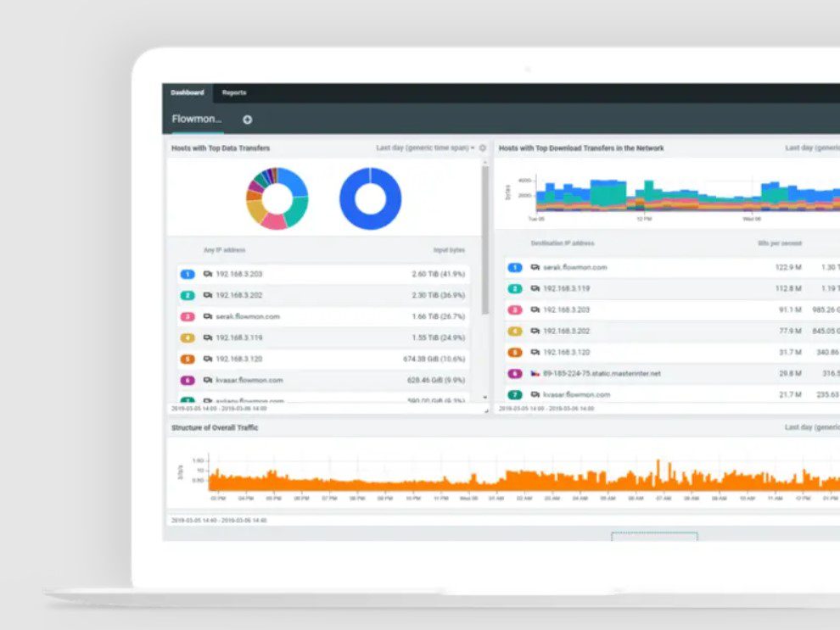Open time span dropdown in Download Transfers widget
This screenshot has height=630, width=840.
(x=812, y=148)
